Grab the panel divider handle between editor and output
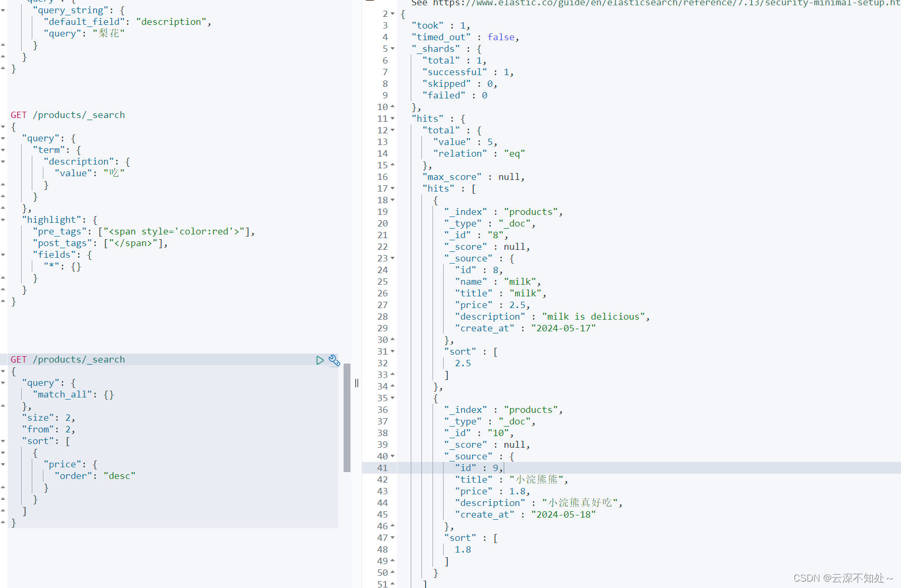 pyautogui.click(x=356, y=383)
